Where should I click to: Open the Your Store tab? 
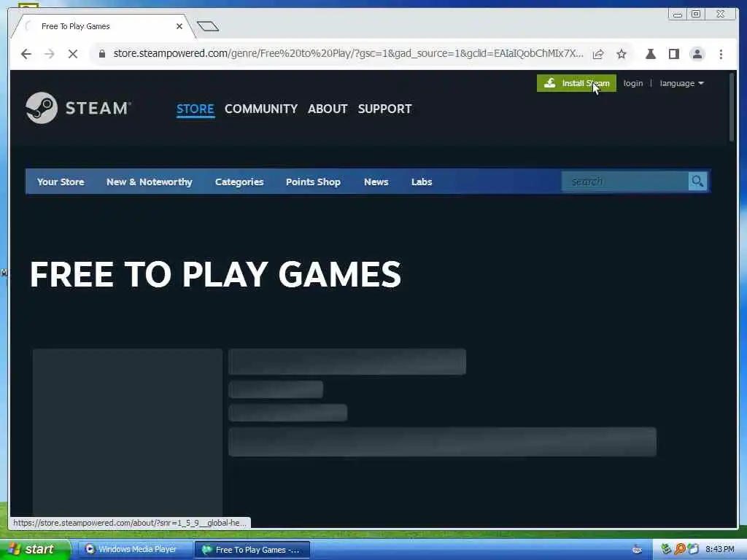61,182
